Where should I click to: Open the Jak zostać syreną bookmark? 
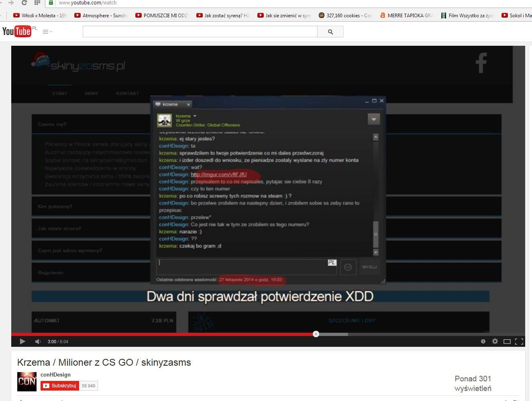[223, 16]
